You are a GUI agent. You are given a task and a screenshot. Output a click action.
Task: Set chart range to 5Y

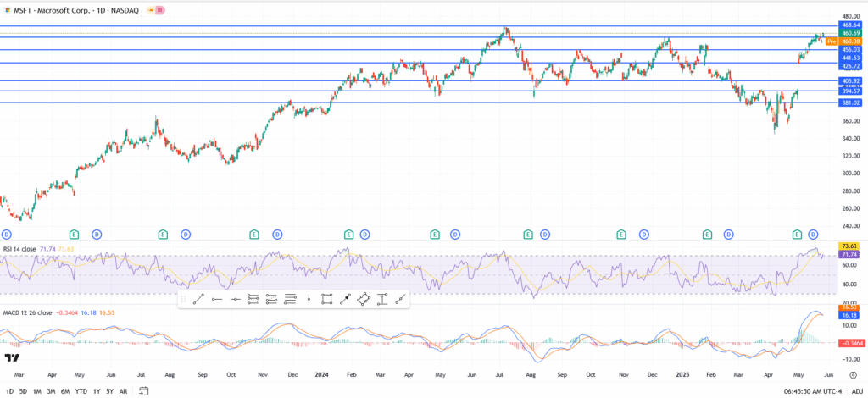(109, 391)
